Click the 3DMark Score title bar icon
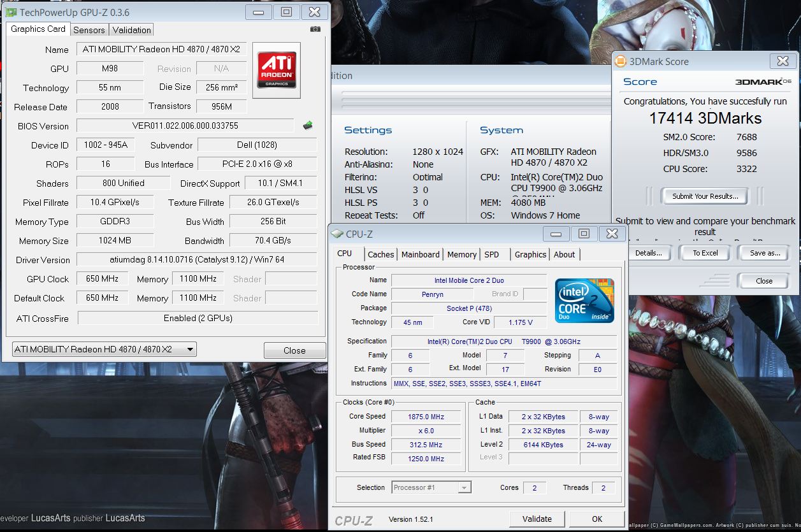 (620, 62)
